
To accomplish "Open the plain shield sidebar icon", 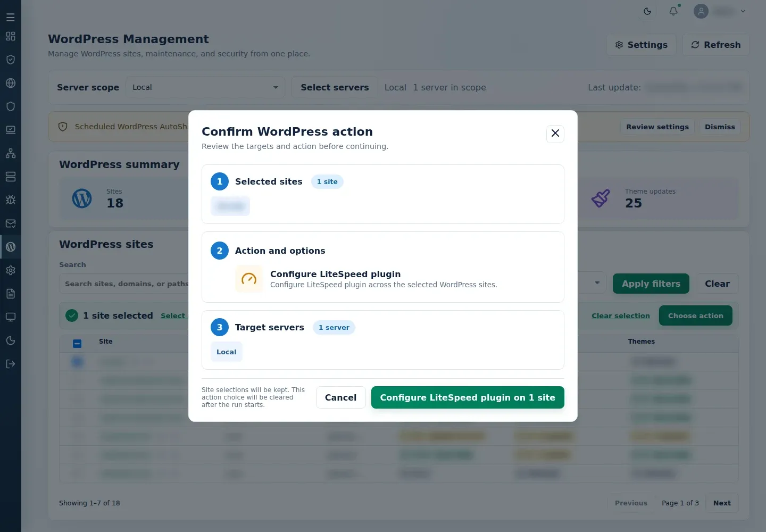I will coord(11,106).
